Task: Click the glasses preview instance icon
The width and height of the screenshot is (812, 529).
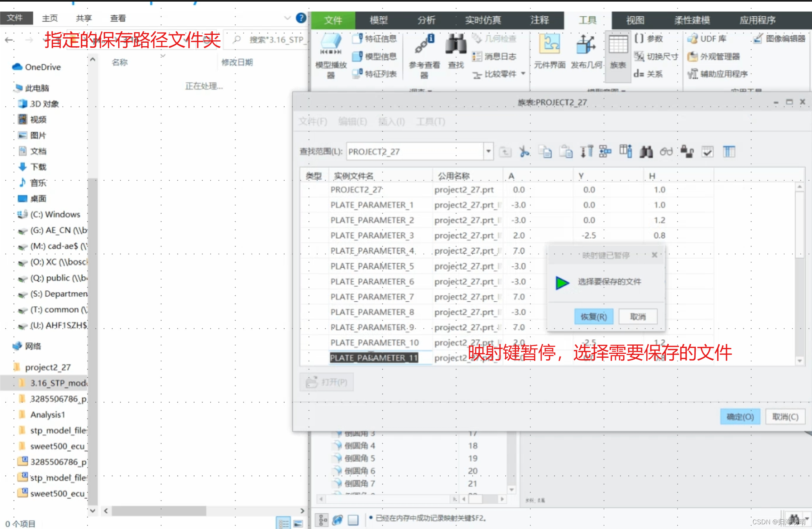Action: pos(666,152)
